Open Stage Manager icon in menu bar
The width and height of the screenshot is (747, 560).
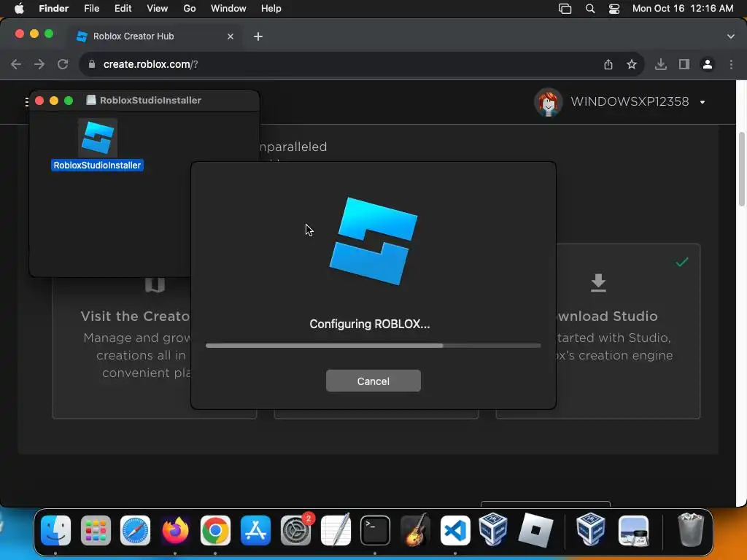pyautogui.click(x=565, y=9)
